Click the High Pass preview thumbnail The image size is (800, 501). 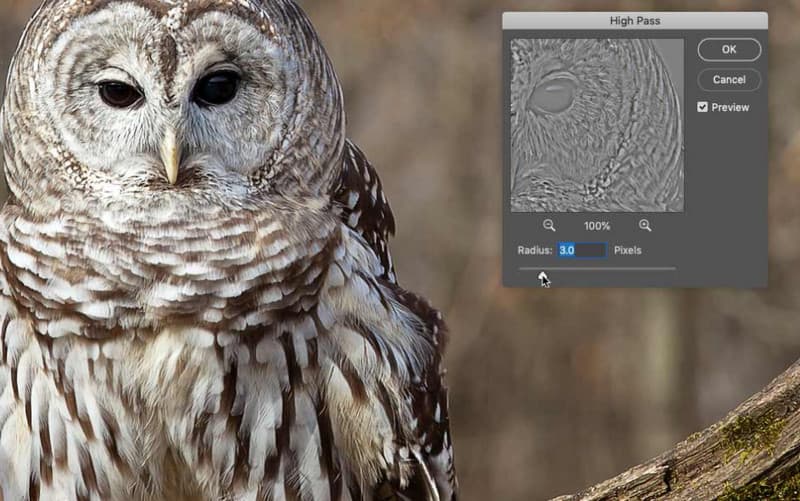click(597, 126)
